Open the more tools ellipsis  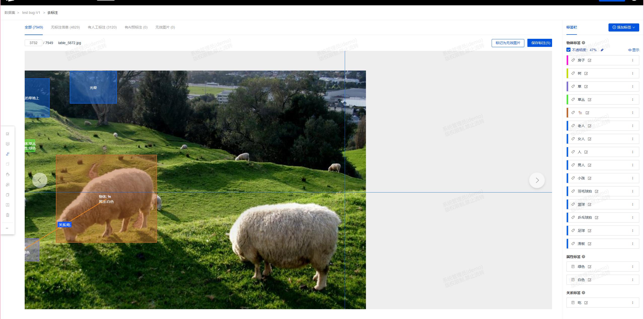[7, 228]
